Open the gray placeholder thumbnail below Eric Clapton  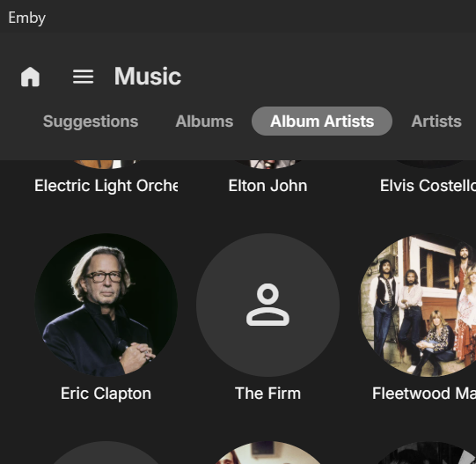click(x=106, y=453)
